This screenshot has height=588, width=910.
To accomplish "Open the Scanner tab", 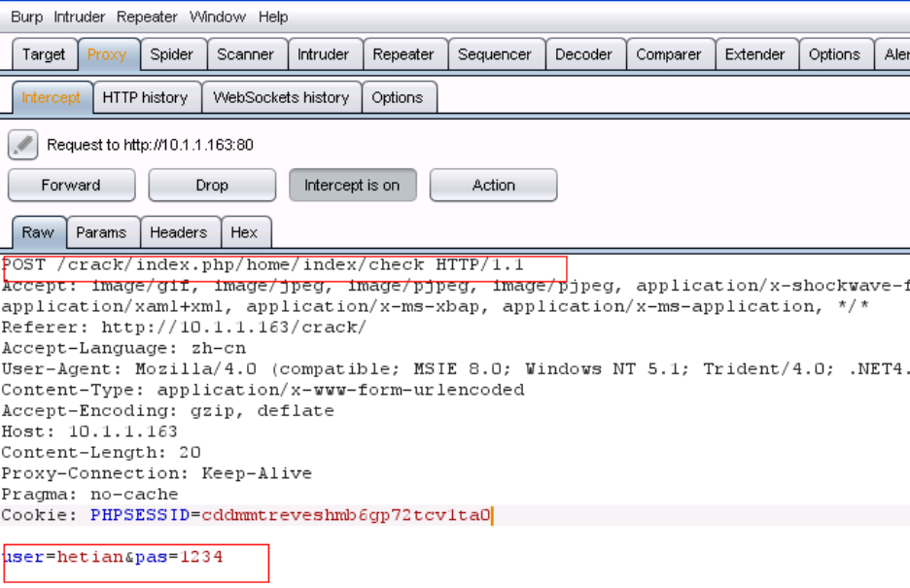I will pos(246,54).
